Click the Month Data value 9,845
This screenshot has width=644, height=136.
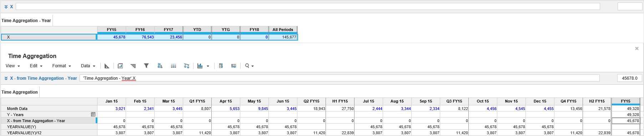point(254,109)
